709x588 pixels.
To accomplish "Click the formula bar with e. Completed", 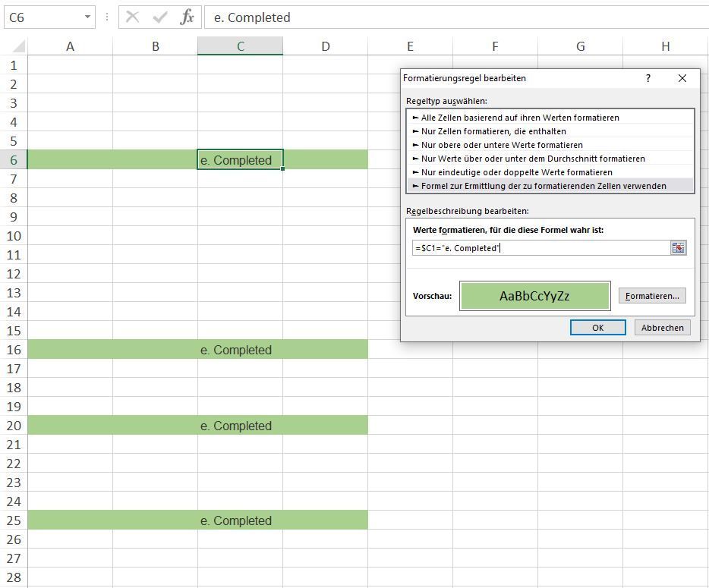I will (x=457, y=17).
